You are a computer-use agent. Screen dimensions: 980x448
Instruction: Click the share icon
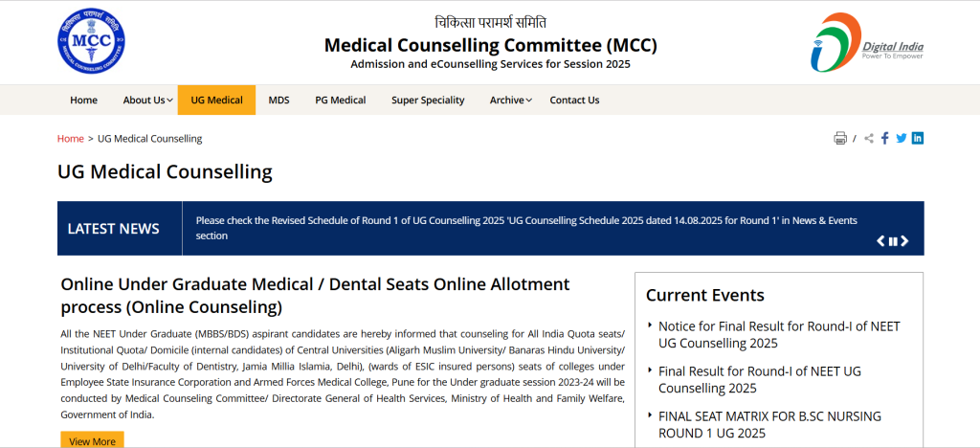(x=869, y=139)
